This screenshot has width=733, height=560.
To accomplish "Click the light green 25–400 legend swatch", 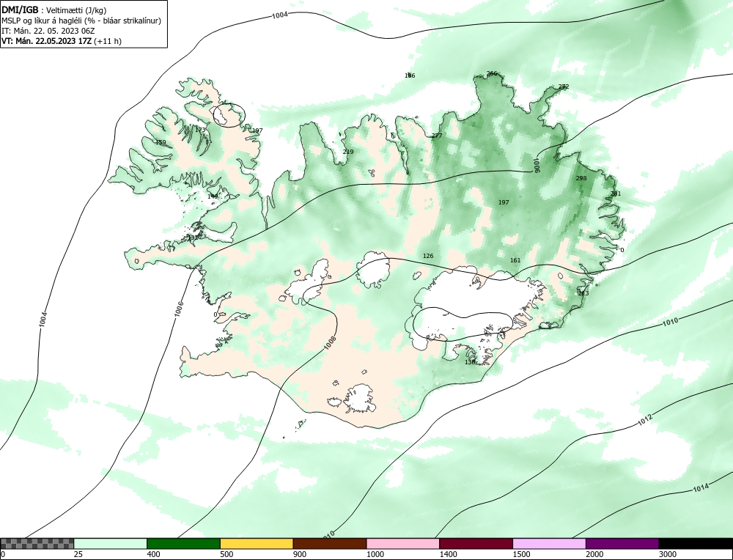I will click(x=111, y=544).
